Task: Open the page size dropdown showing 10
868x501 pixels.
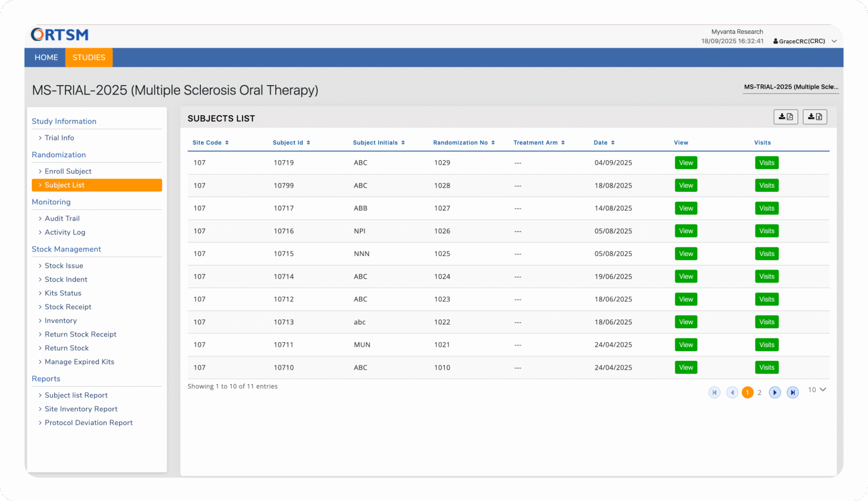Action: point(816,390)
